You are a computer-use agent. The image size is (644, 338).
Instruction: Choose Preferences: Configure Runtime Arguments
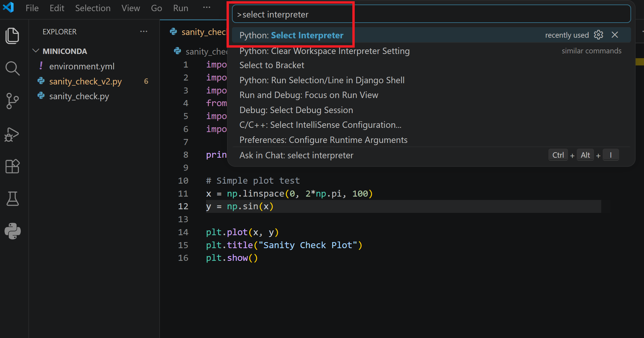point(432,140)
